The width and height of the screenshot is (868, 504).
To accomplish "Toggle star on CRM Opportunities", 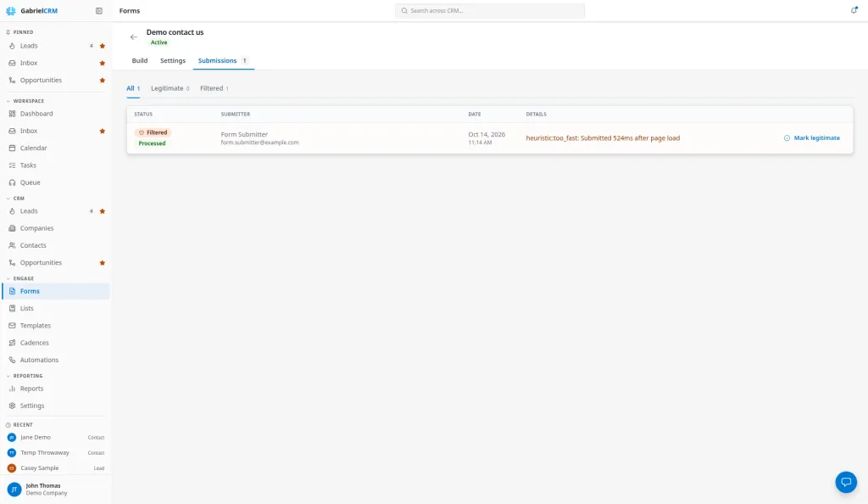I will pyautogui.click(x=103, y=262).
